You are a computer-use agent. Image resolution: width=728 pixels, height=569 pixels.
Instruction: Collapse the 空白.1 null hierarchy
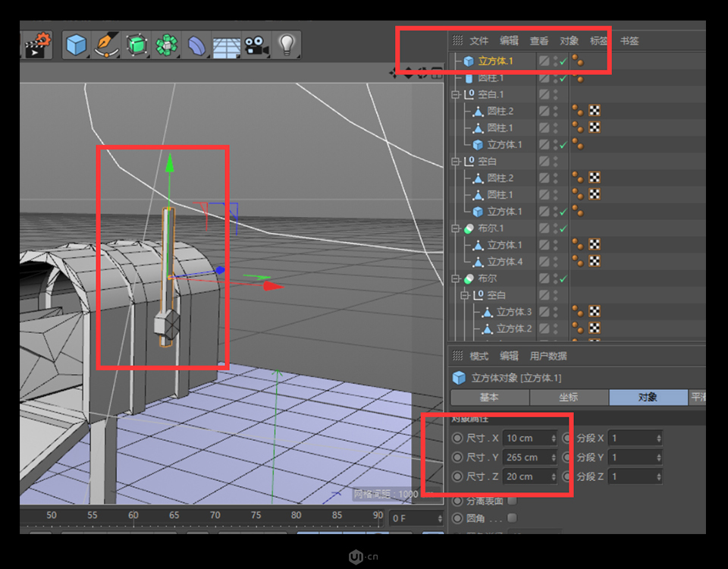coord(454,93)
